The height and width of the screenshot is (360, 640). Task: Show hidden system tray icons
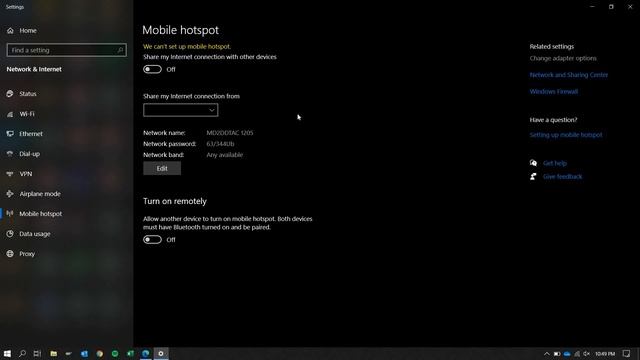547,353
